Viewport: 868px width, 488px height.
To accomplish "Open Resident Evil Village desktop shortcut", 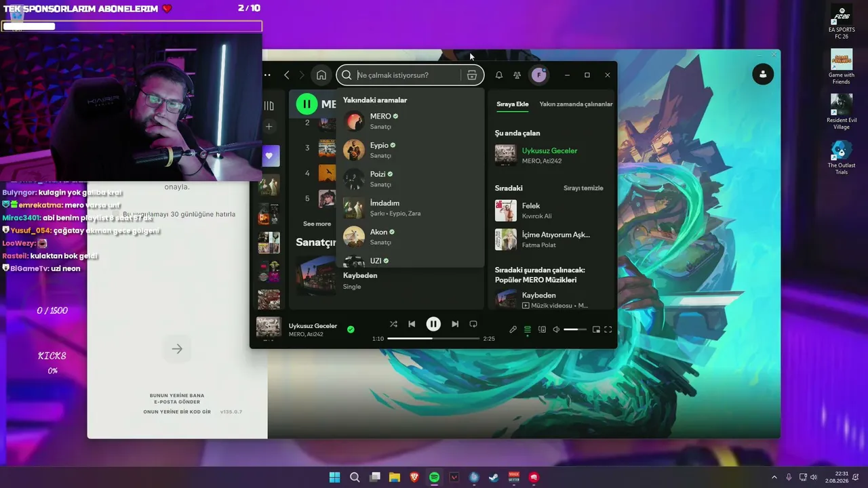I will click(842, 112).
